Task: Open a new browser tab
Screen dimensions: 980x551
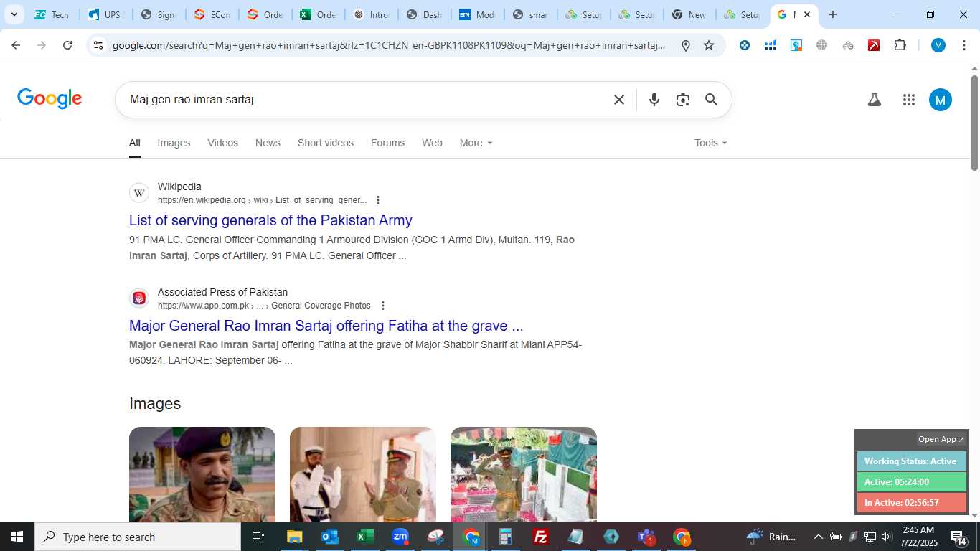Action: coord(832,14)
